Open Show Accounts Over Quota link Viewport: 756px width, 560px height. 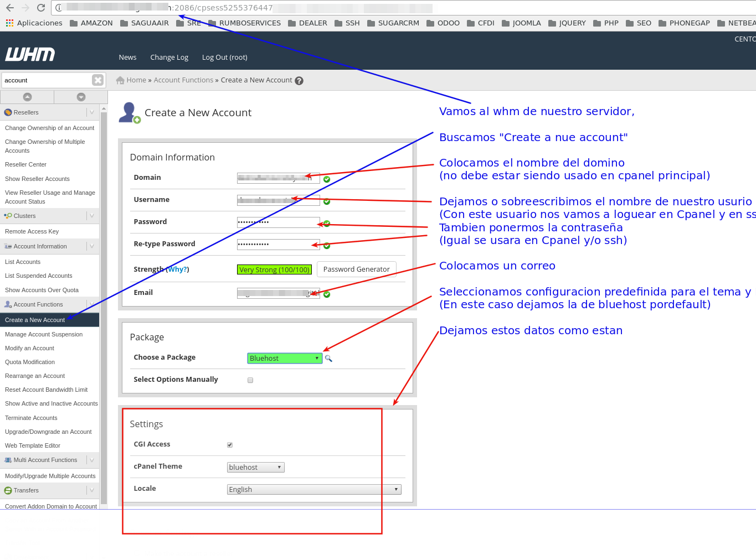click(42, 290)
